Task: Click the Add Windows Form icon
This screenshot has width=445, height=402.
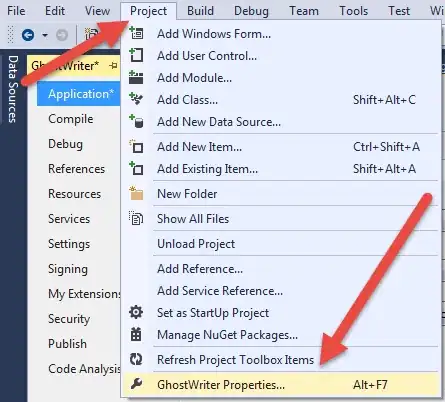Action: (137, 33)
